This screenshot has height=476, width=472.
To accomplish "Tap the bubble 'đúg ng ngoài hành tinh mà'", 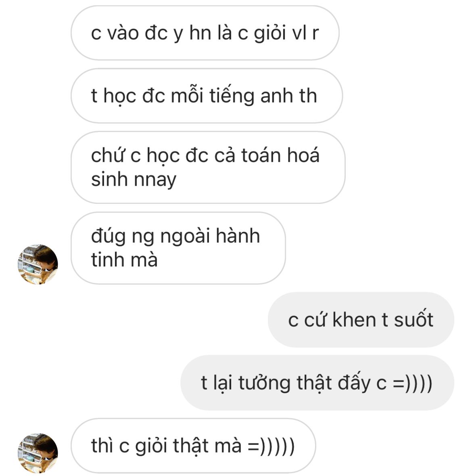I will 178,248.
